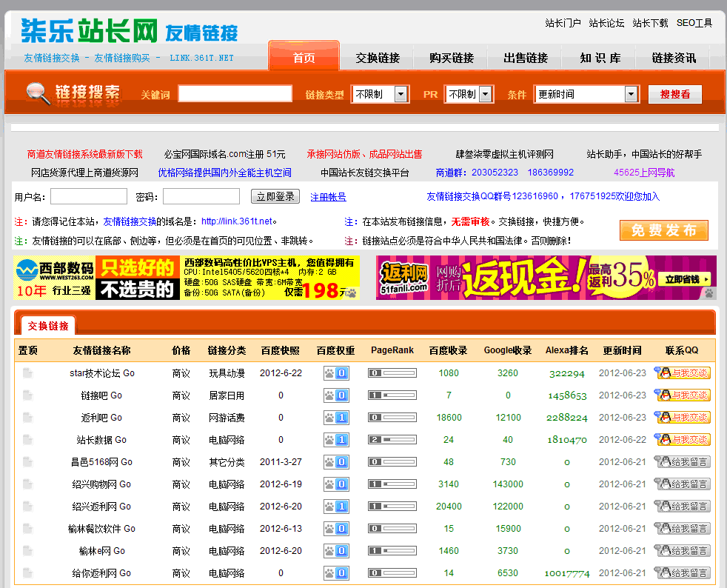Click the orange 免费发布 button
727x588 pixels.
(x=663, y=230)
